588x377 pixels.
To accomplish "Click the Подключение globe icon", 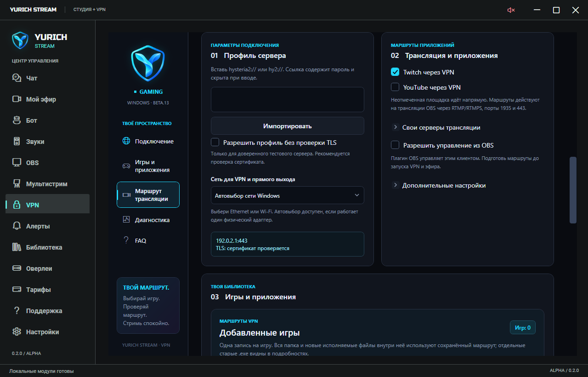I will 126,141.
